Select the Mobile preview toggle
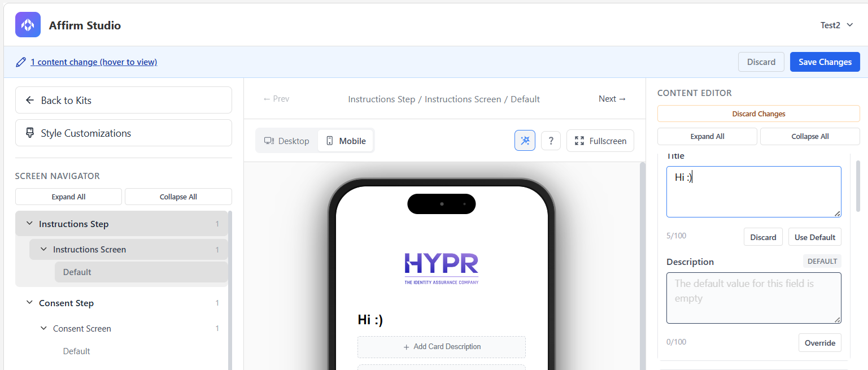This screenshot has height=370, width=868. pyautogui.click(x=346, y=141)
